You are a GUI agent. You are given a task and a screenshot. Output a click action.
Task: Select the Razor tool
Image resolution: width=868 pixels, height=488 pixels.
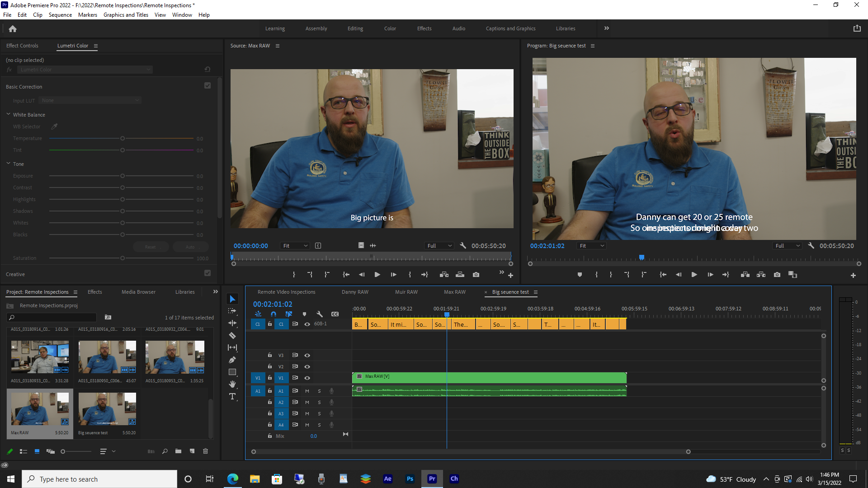[232, 335]
